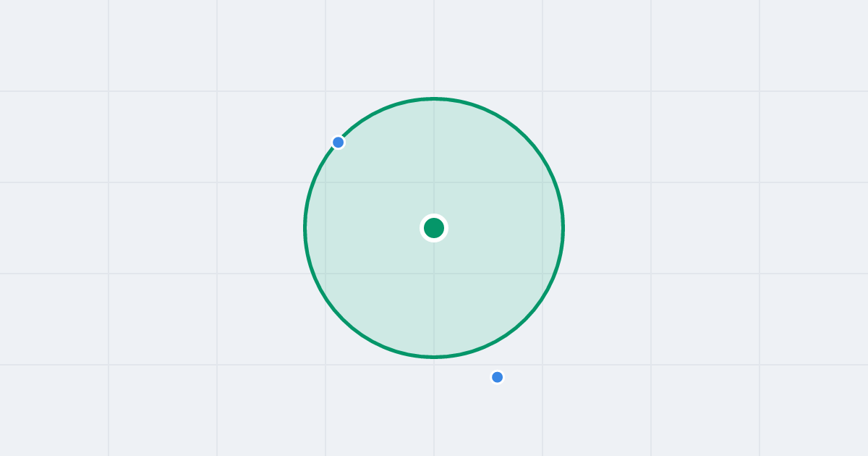Click empty canvas directly above the circle's top
Image resolution: width=868 pixels, height=456 pixels.
click(434, 47)
